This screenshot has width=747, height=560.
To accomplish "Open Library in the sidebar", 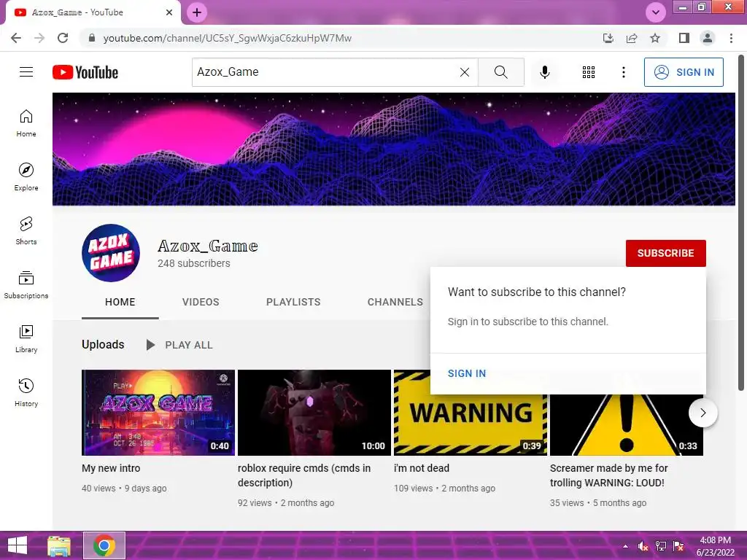I will pos(26,338).
